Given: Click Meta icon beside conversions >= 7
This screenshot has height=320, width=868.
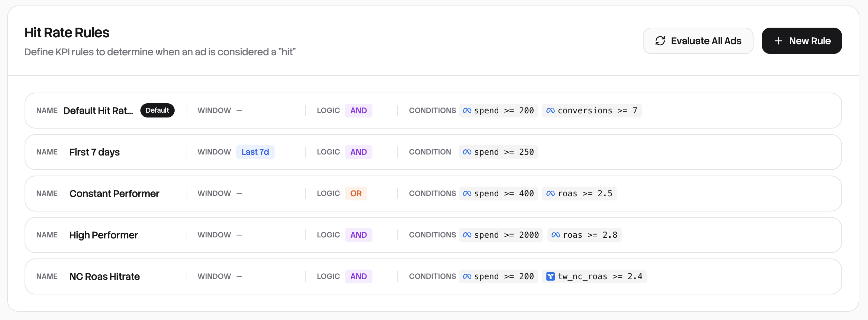Looking at the screenshot, I should [550, 111].
